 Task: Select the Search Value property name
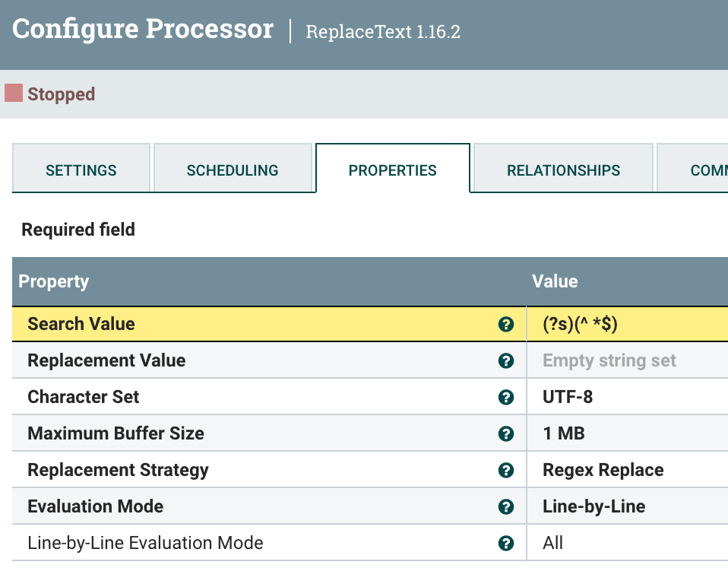(81, 324)
